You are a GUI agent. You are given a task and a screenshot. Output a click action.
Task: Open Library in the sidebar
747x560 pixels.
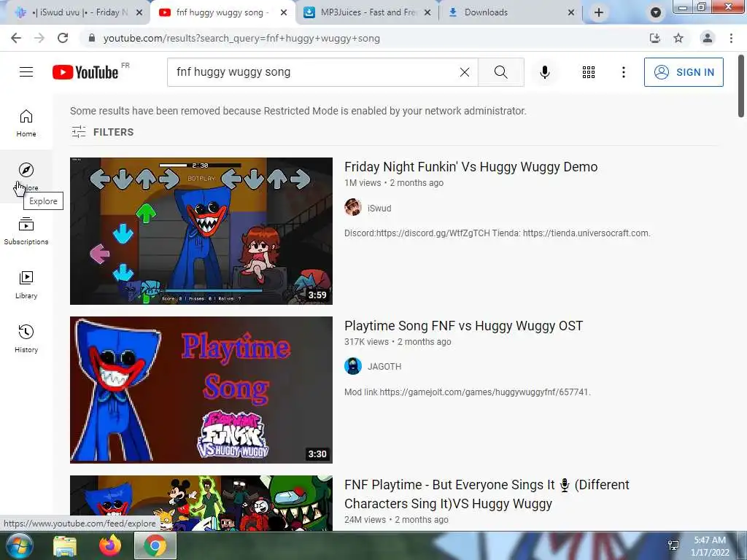coord(26,285)
